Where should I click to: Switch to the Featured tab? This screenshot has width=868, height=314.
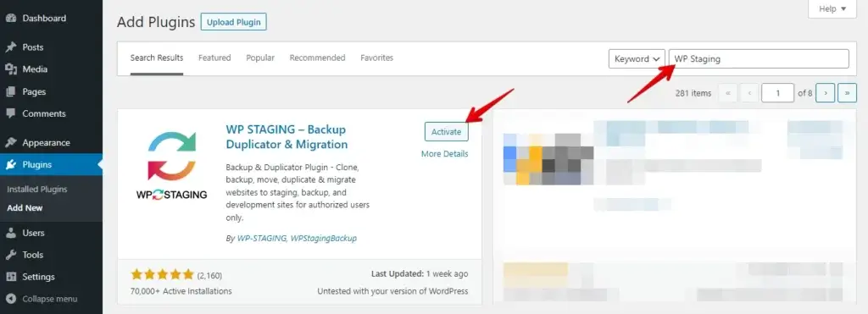pos(214,58)
